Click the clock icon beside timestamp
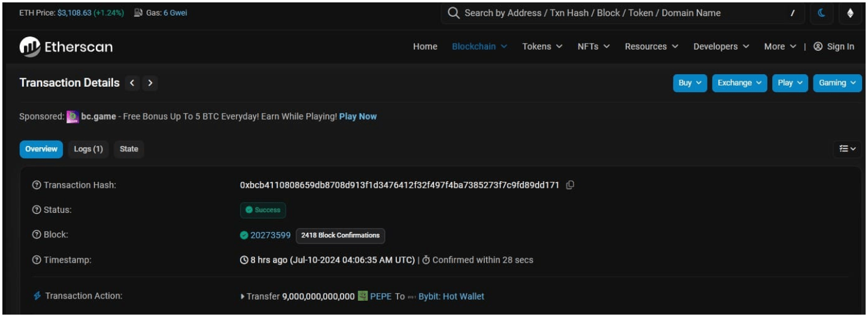 (244, 260)
